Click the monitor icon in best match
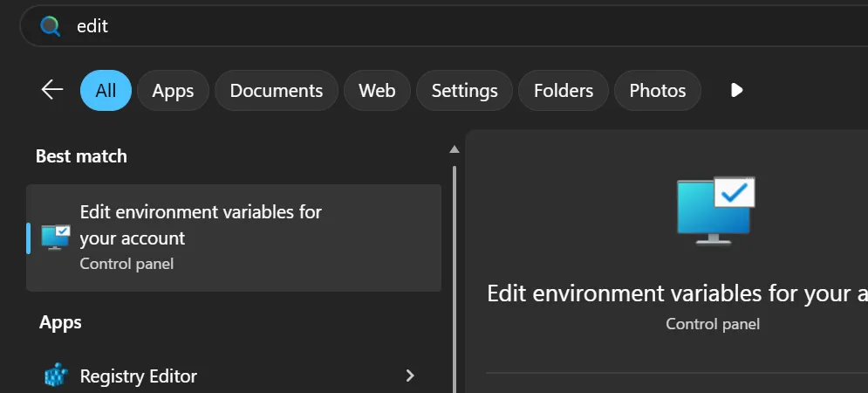Image resolution: width=868 pixels, height=393 pixels. [56, 238]
